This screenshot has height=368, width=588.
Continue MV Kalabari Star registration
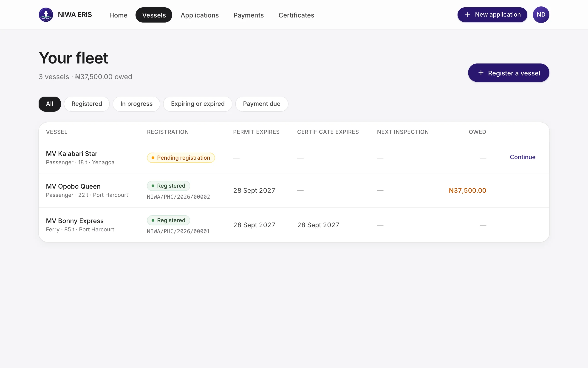point(522,157)
